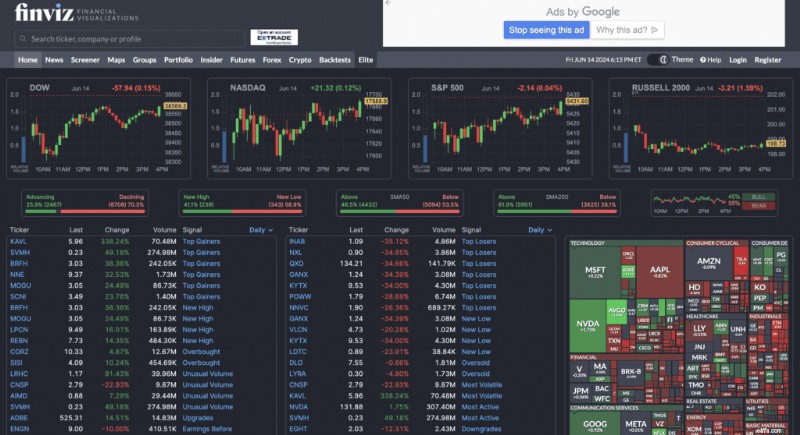Click the ad back arrow icon
800x435 pixels.
388,3
